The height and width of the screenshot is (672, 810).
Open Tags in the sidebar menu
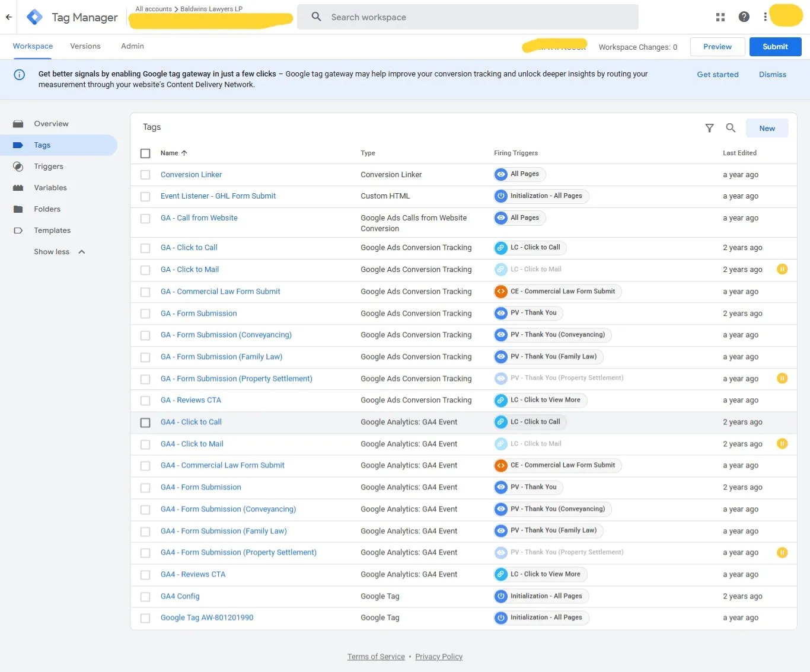coord(59,145)
